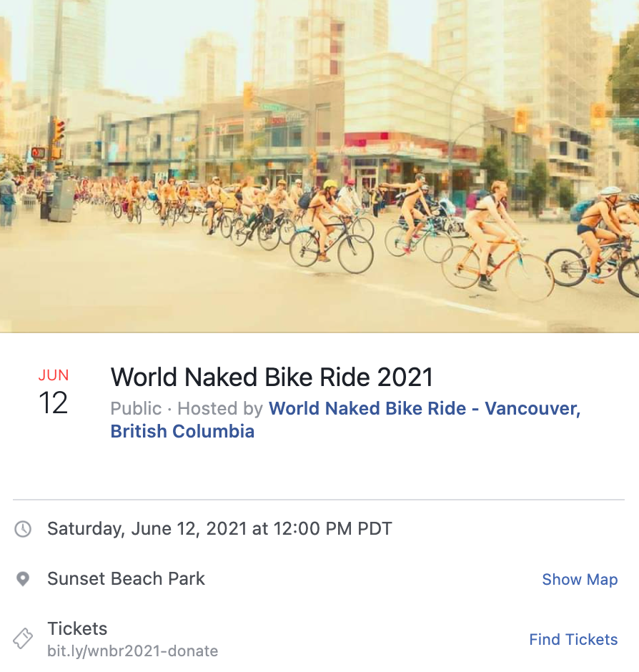Image resolution: width=639 pixels, height=672 pixels.
Task: Open the Show Map link
Action: 579,580
